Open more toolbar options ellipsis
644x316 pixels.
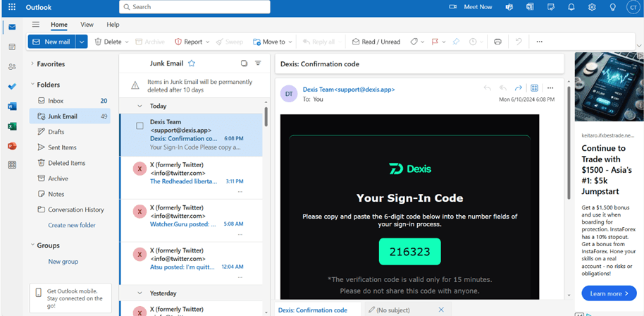click(x=540, y=42)
